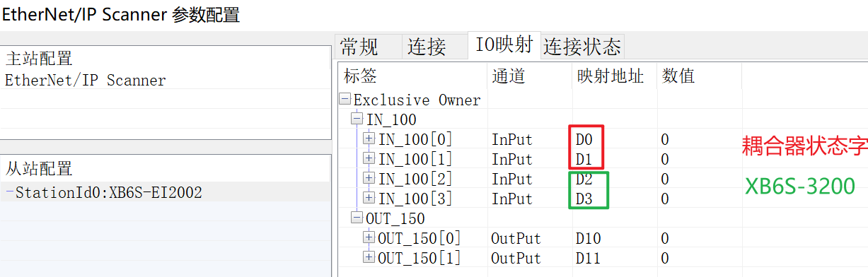Click OUT_150[1] label text
The height and width of the screenshot is (277, 868).
pos(419,259)
